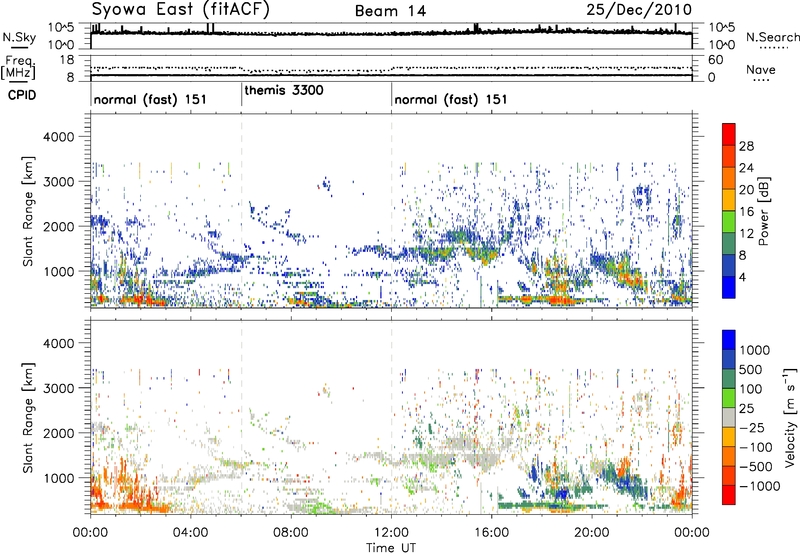The width and height of the screenshot is (800, 554).
Task: Pick the red bottom segment of the Velocity colorbar
Action: tap(729, 495)
